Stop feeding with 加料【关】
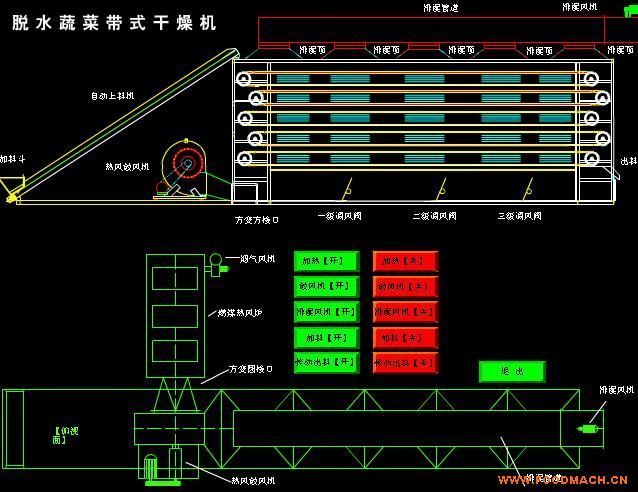This screenshot has width=638, height=492. 405,337
